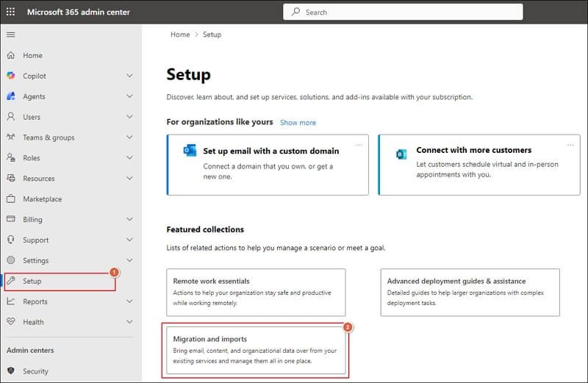Open Migration and imports collection
This screenshot has height=383, width=588.
tap(256, 350)
